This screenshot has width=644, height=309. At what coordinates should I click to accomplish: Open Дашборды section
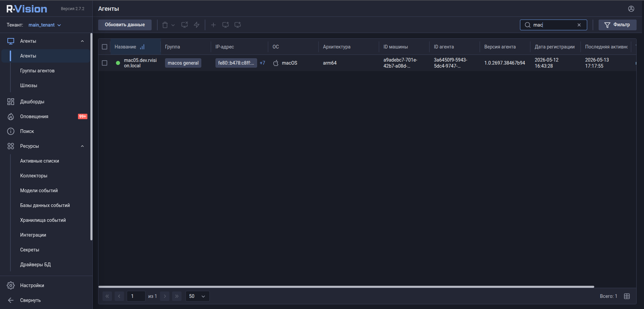(x=32, y=102)
